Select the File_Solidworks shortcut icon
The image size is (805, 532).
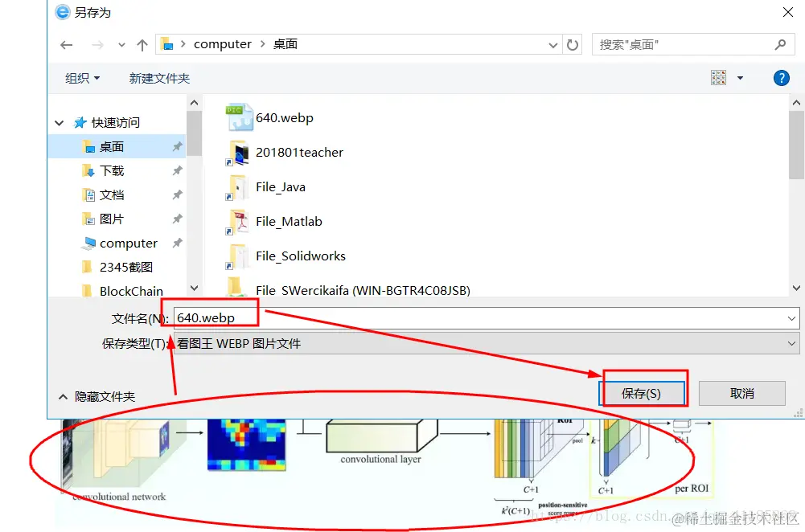click(238, 256)
